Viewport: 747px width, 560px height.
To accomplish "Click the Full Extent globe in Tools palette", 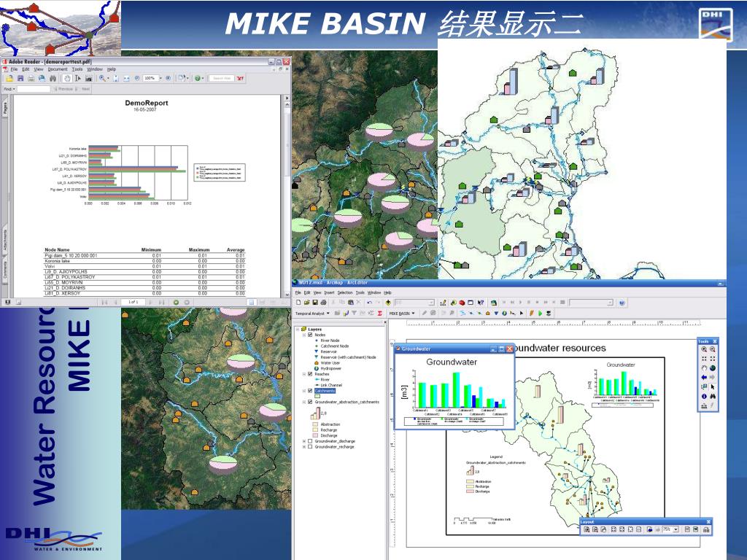I will coord(713,368).
